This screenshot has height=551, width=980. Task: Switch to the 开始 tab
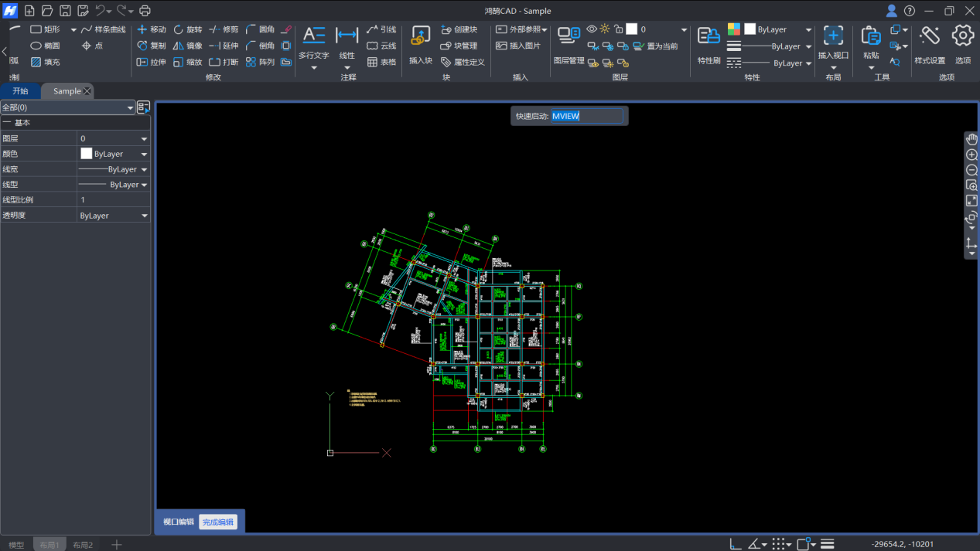[x=20, y=91]
